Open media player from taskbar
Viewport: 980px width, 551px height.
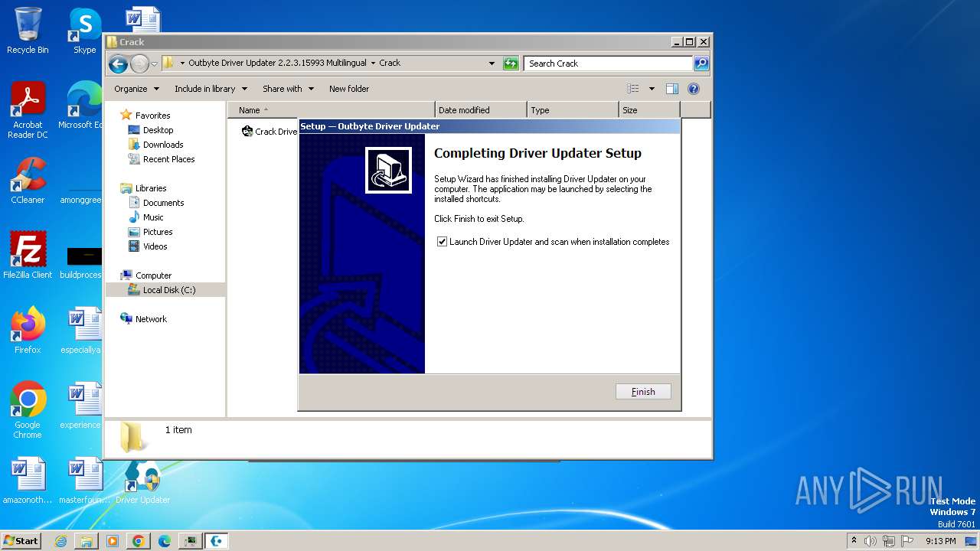pyautogui.click(x=113, y=541)
